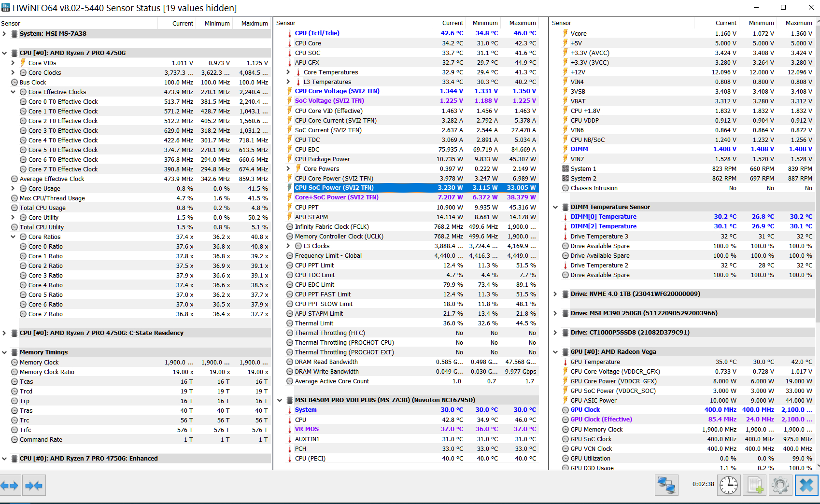The image size is (820, 504).
Task: Expand the C-State Residency group
Action: [4, 333]
